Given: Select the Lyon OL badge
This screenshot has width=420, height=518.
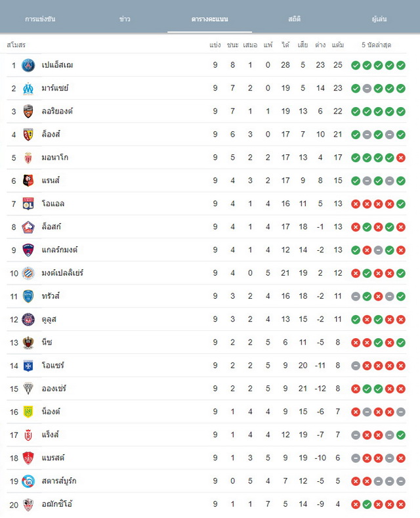Looking at the screenshot, I should point(28,204).
